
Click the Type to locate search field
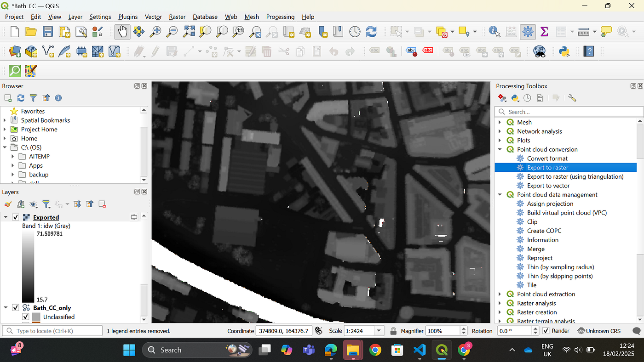point(52,331)
